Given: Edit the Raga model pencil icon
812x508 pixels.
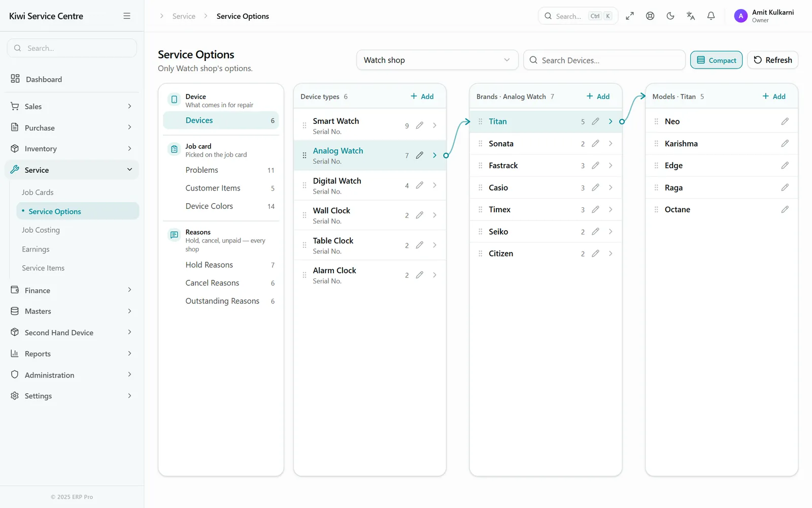Looking at the screenshot, I should coord(785,187).
